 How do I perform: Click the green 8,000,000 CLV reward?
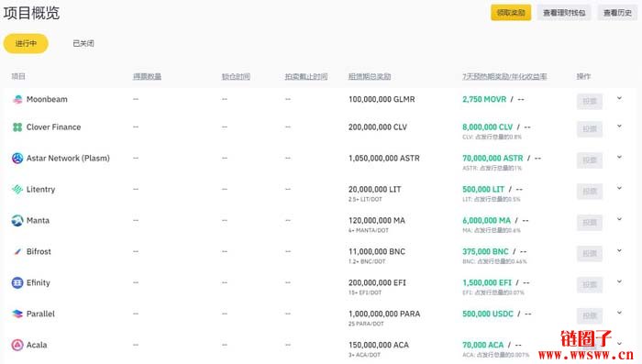pos(488,127)
